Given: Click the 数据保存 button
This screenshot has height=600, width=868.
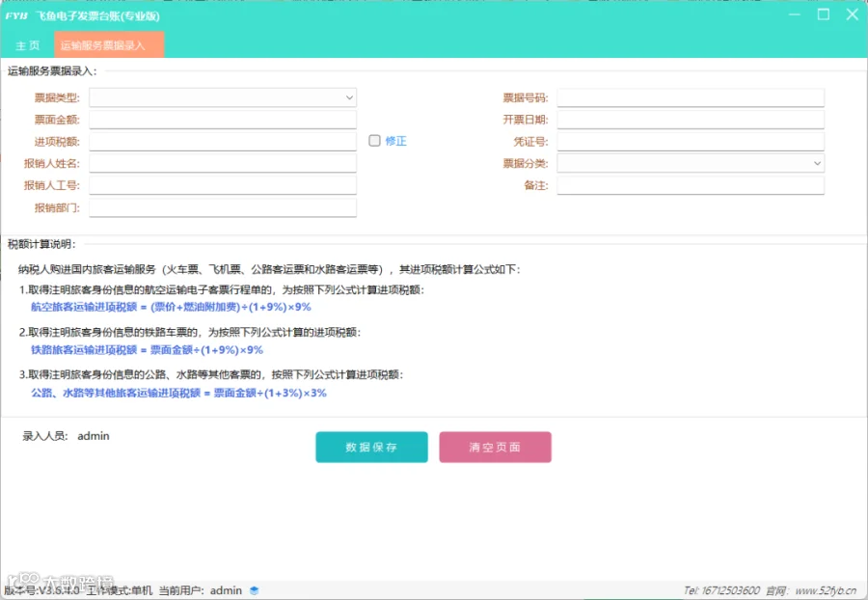Looking at the screenshot, I should 371,448.
